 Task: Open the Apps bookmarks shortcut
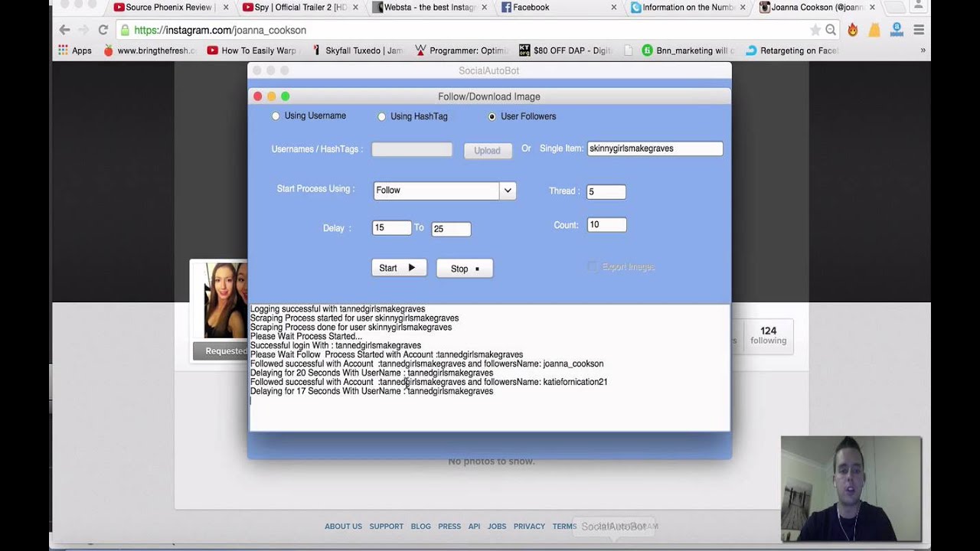(75, 51)
